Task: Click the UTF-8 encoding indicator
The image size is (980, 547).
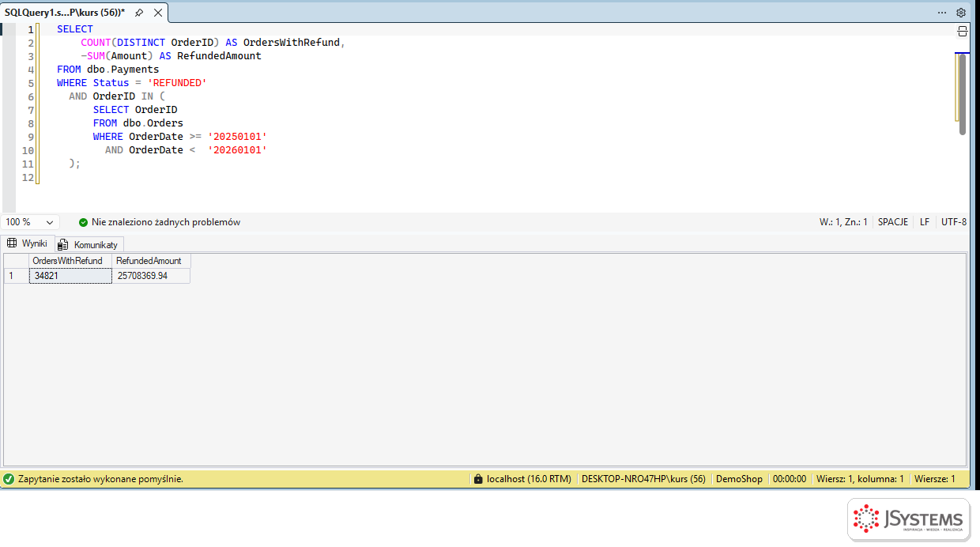Action: pyautogui.click(x=954, y=222)
